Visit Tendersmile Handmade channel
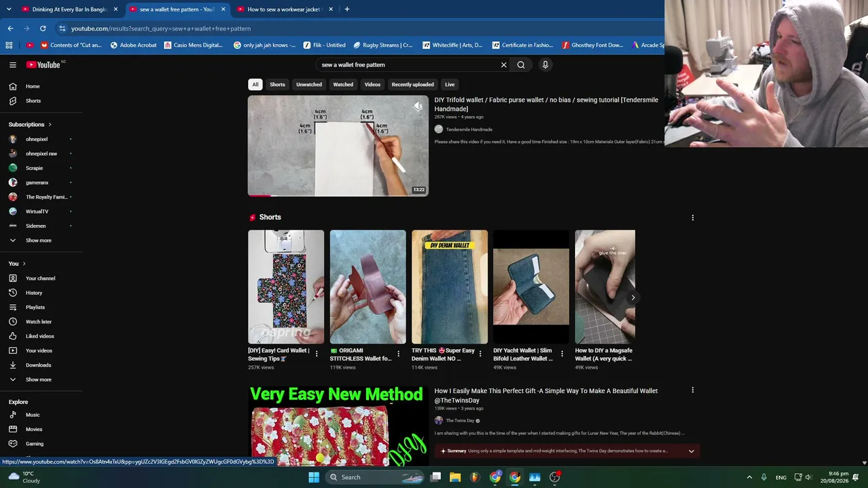868x488 pixels. click(469, 129)
